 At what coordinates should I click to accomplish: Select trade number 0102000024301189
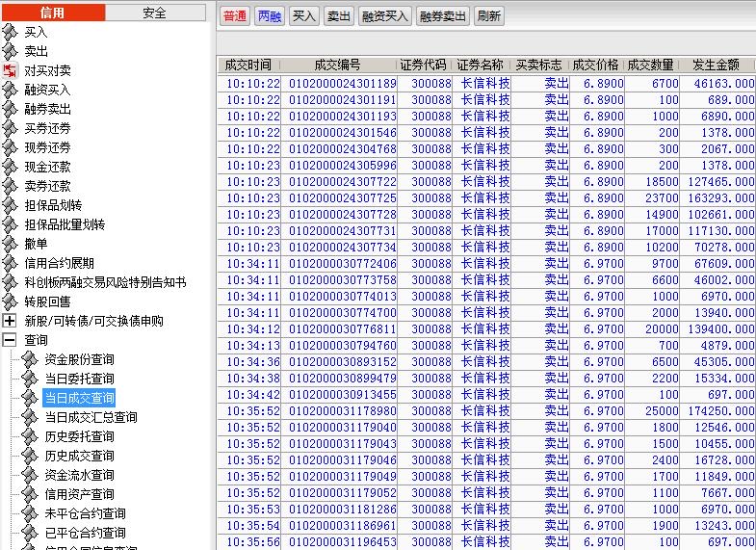click(x=343, y=84)
